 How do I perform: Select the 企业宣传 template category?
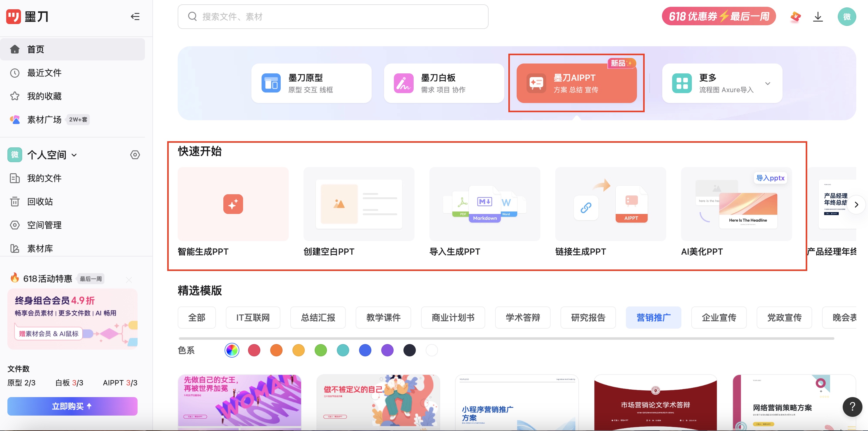pos(719,318)
